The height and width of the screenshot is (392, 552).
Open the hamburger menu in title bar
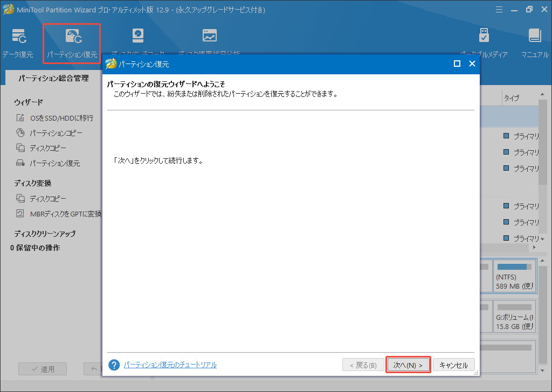tap(499, 10)
